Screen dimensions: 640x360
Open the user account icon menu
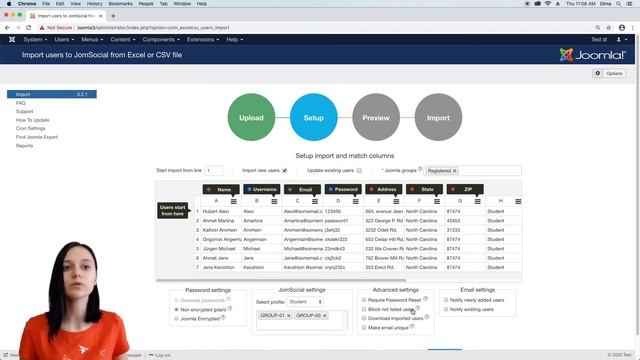click(x=622, y=40)
